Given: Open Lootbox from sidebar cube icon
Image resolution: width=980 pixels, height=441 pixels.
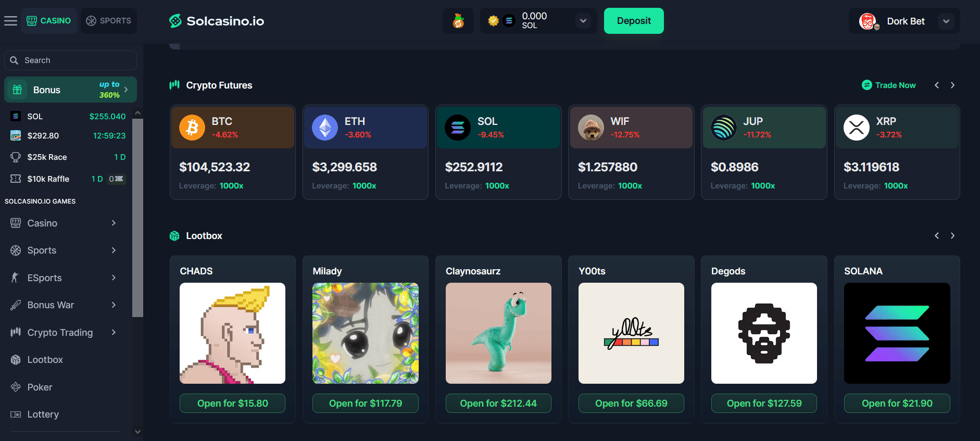Looking at the screenshot, I should pos(16,360).
